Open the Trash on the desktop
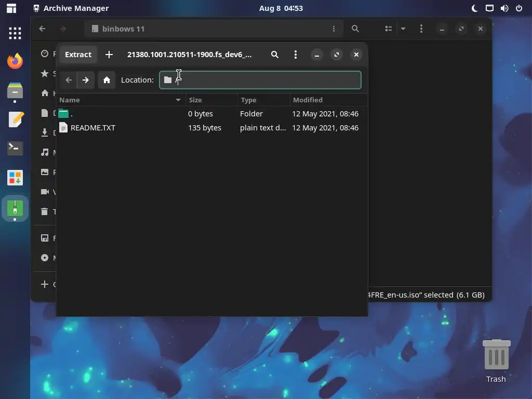532x399 pixels. tap(496, 361)
